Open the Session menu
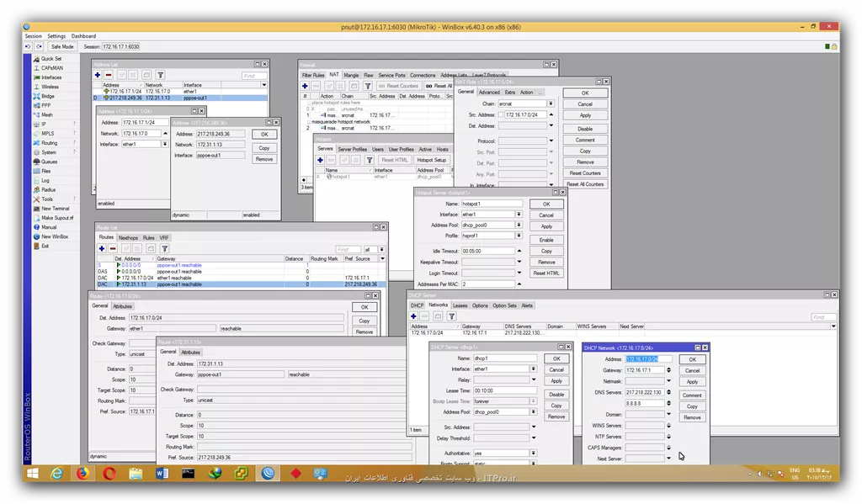The height and width of the screenshot is (504, 862). click(x=33, y=36)
